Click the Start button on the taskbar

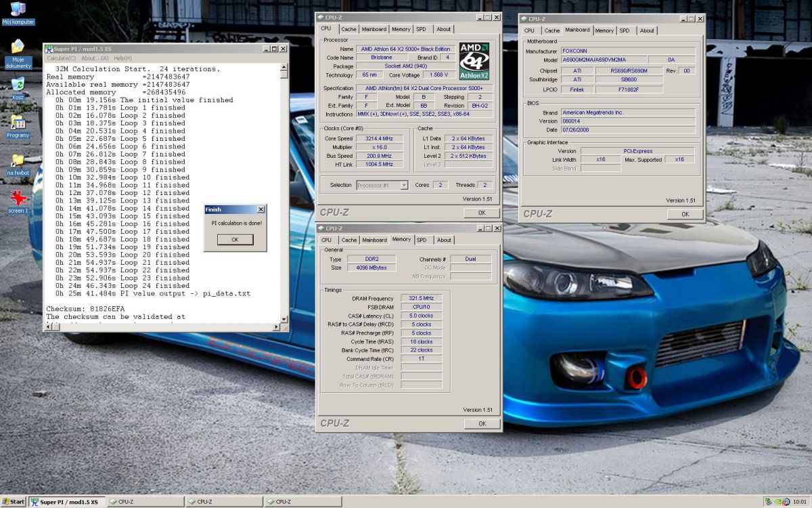point(14,502)
